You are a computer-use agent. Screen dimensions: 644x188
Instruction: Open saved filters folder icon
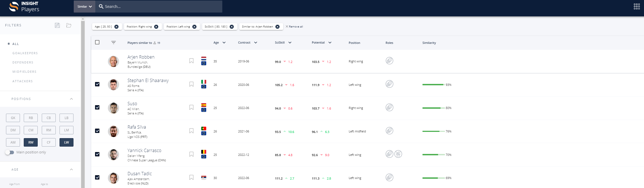pos(69,25)
